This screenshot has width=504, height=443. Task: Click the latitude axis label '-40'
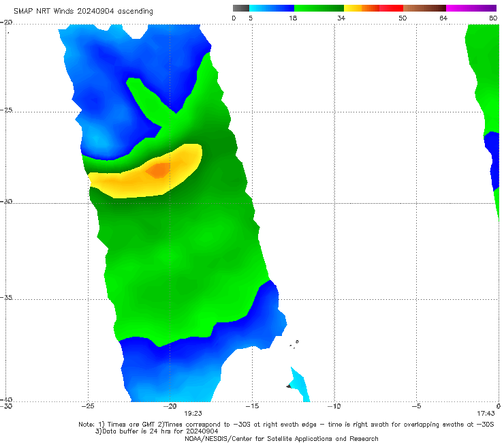pyautogui.click(x=6, y=400)
